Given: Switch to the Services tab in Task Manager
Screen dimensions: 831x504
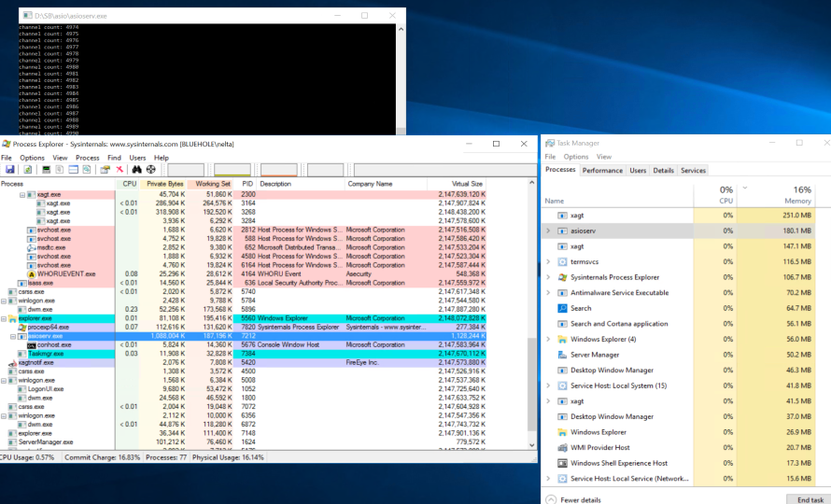Looking at the screenshot, I should point(693,170).
